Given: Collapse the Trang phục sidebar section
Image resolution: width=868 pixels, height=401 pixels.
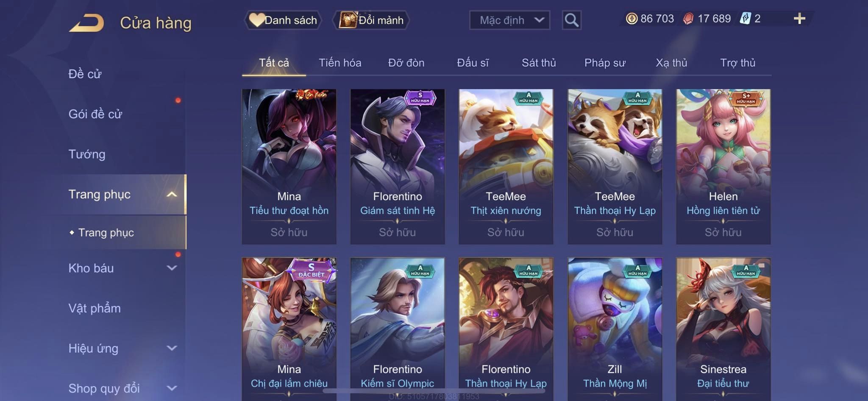Looking at the screenshot, I should coord(172,195).
